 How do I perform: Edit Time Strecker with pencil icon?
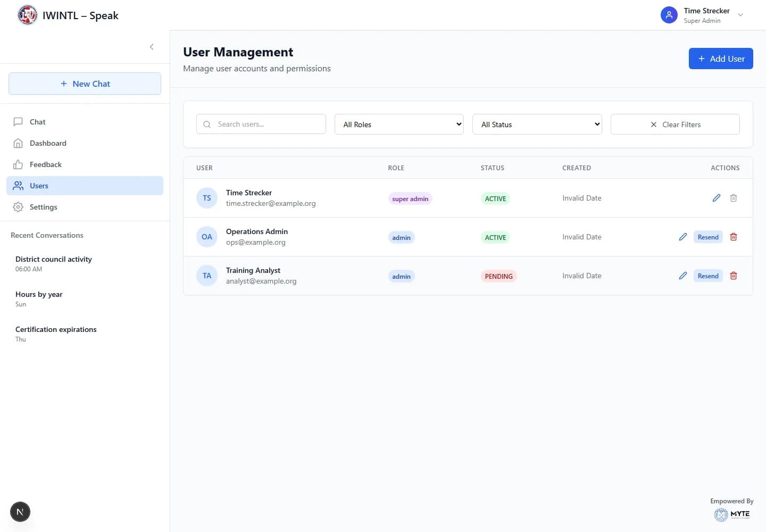(717, 198)
